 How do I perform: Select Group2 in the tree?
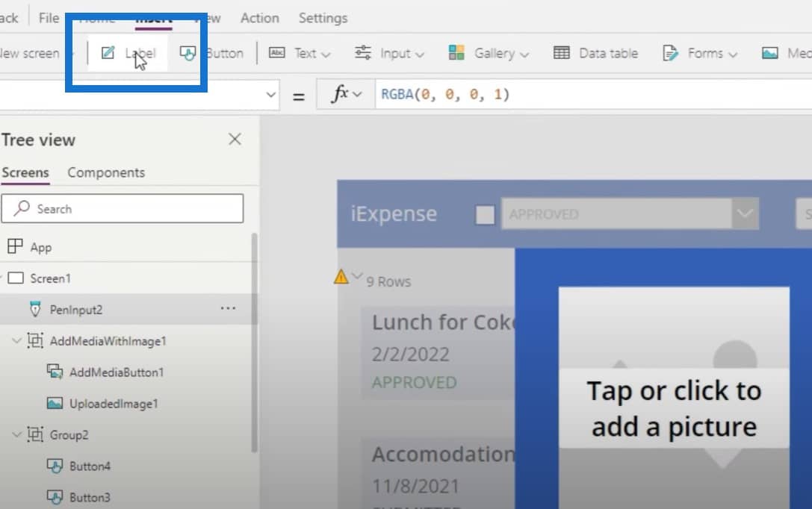(69, 435)
